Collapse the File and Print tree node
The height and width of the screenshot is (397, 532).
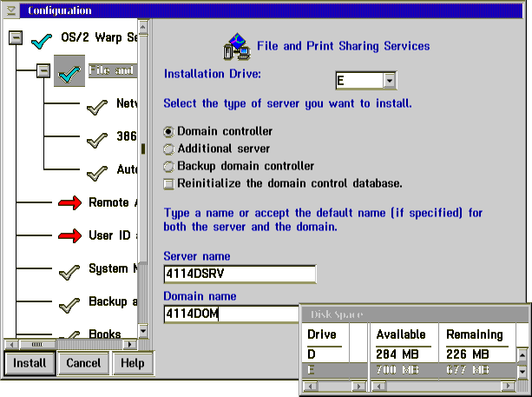click(43, 70)
